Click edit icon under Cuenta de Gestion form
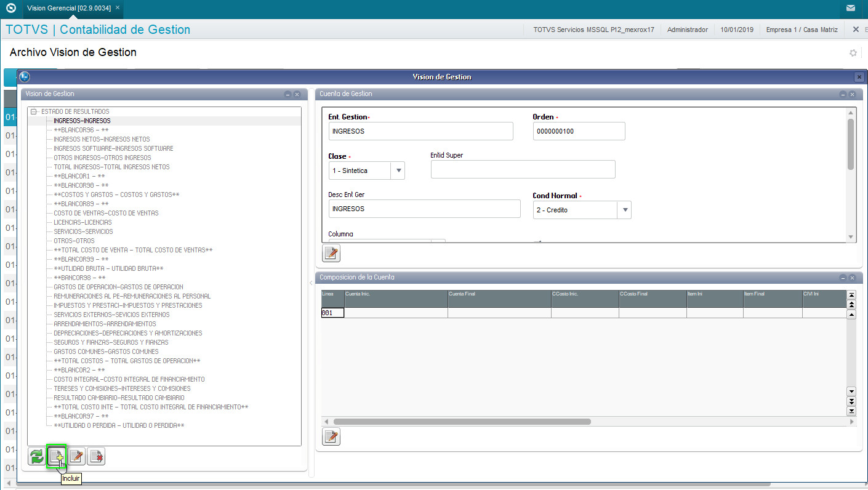The width and height of the screenshot is (868, 490). pyautogui.click(x=331, y=253)
